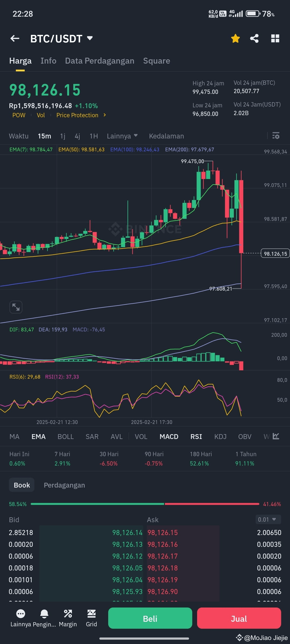Select the 1j timeframe

pyautogui.click(x=63, y=136)
